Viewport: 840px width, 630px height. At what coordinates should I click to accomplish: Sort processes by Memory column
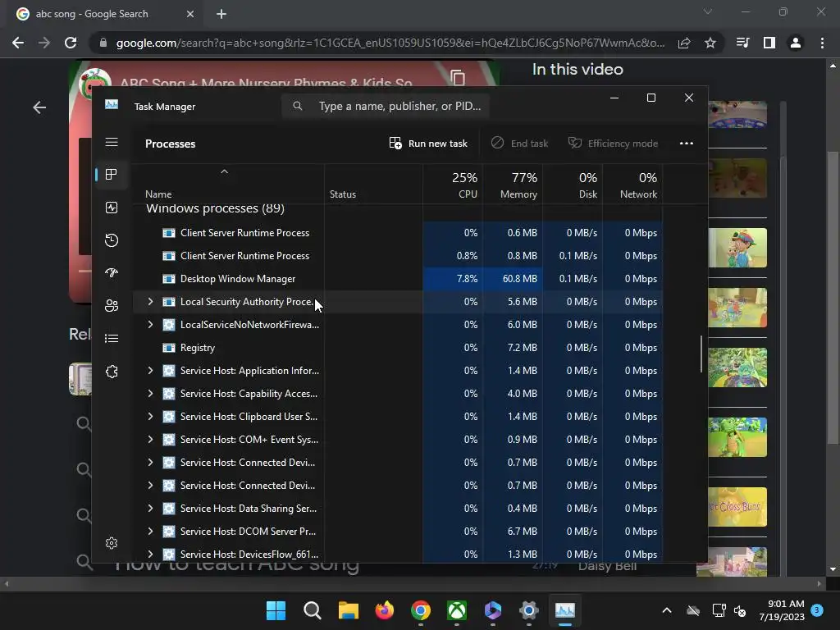click(x=513, y=184)
